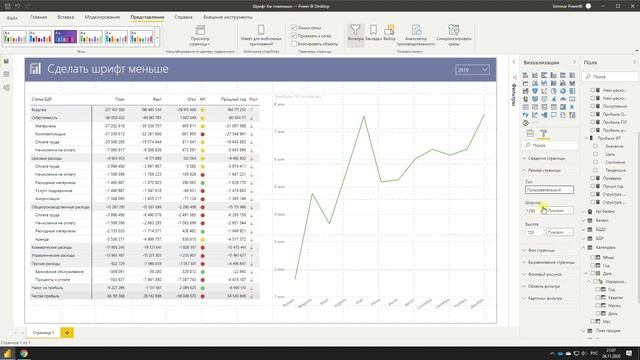Switch to Report view in left sidebar
640x360 pixels.
(6, 61)
